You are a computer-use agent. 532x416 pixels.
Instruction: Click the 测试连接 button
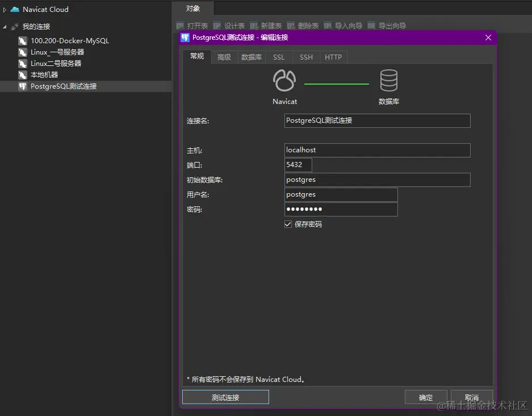click(x=225, y=397)
